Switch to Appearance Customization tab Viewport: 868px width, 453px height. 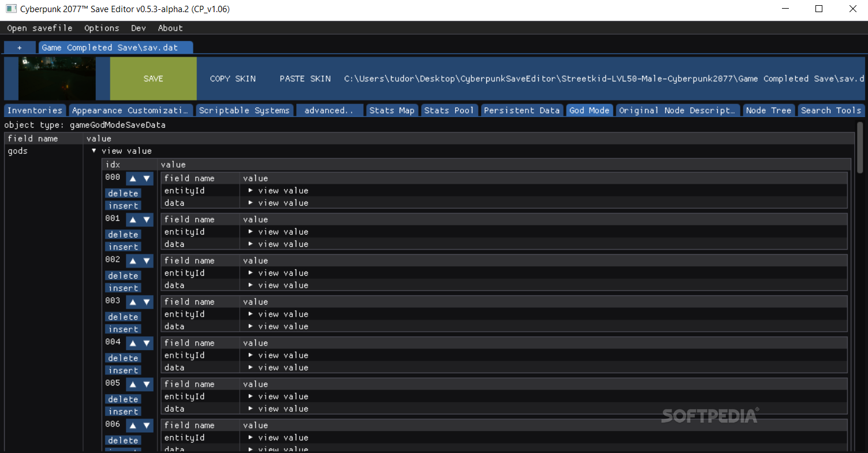[131, 110]
